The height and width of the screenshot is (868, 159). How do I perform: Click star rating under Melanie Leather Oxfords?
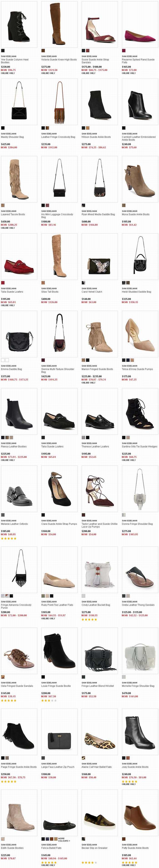click(x=8, y=538)
